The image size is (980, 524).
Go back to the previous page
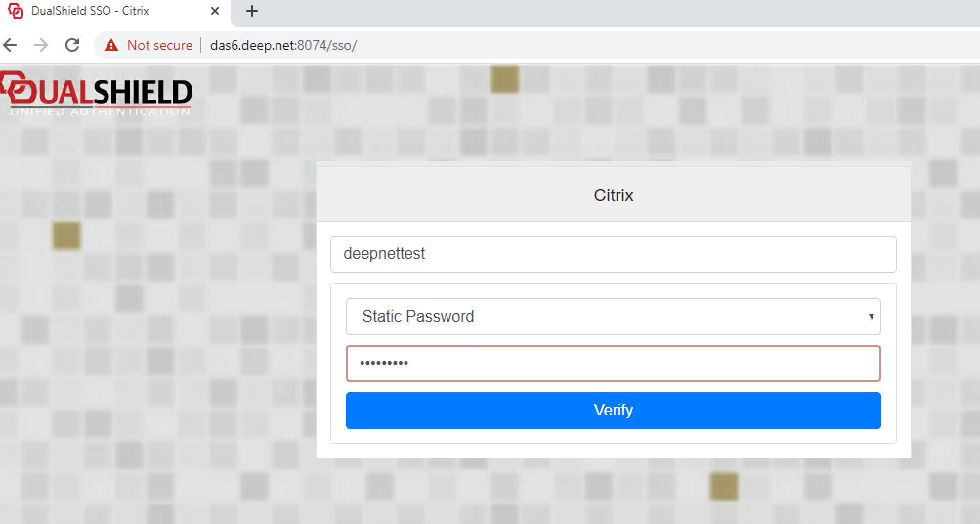pos(10,45)
